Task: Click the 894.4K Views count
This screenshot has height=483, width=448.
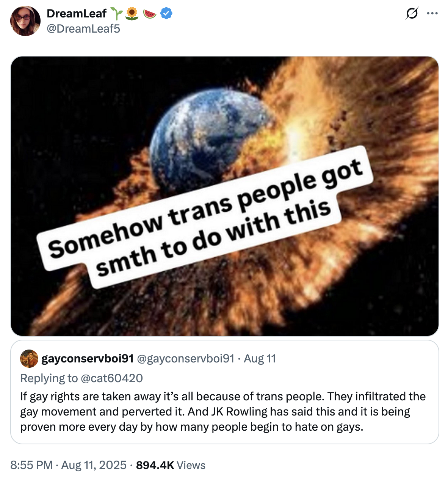Action: click(171, 465)
